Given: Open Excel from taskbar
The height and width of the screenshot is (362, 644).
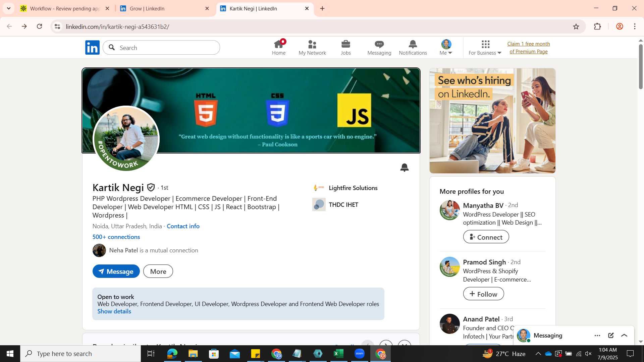Looking at the screenshot, I should tap(339, 354).
